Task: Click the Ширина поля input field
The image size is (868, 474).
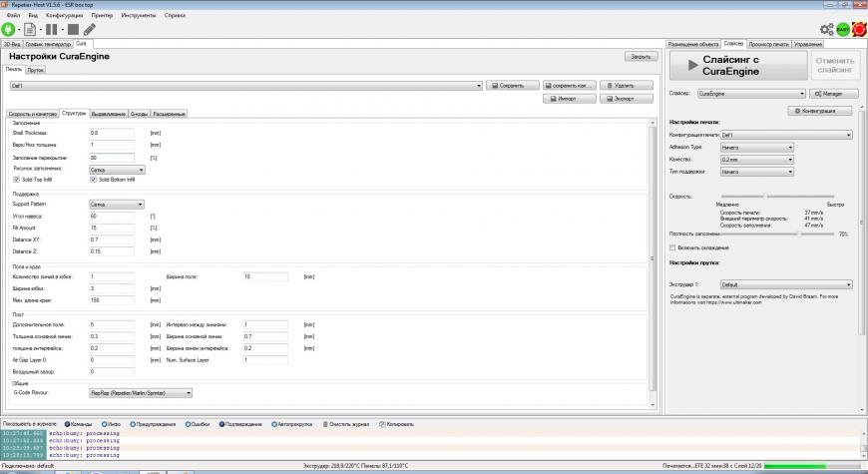Action: tap(265, 276)
